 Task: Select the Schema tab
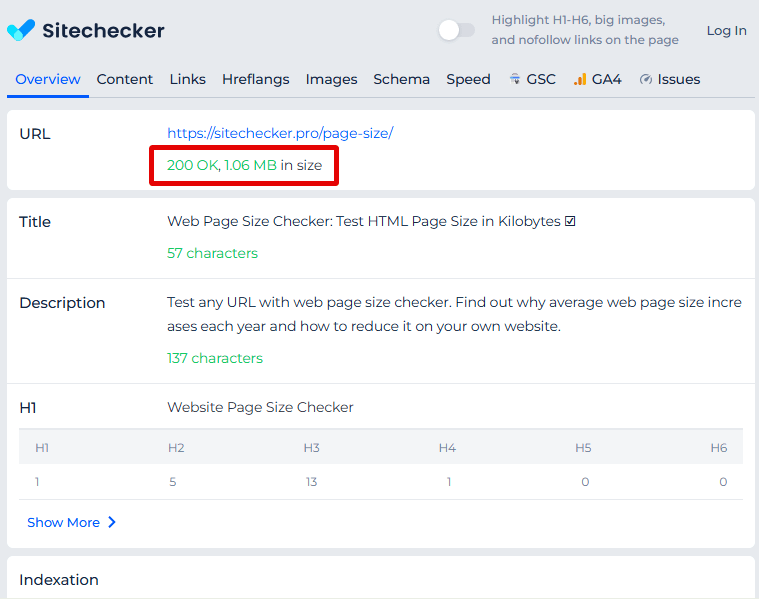[401, 79]
